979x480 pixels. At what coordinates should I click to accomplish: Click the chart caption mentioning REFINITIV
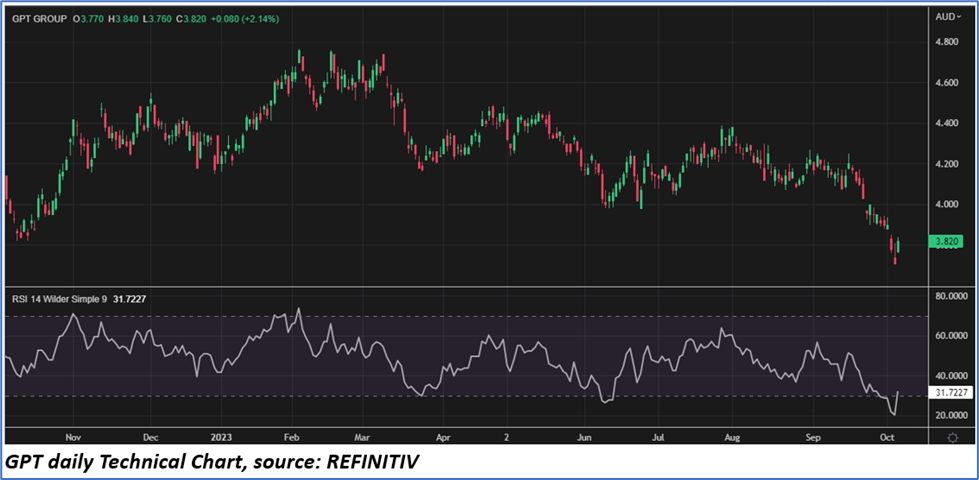click(x=214, y=461)
